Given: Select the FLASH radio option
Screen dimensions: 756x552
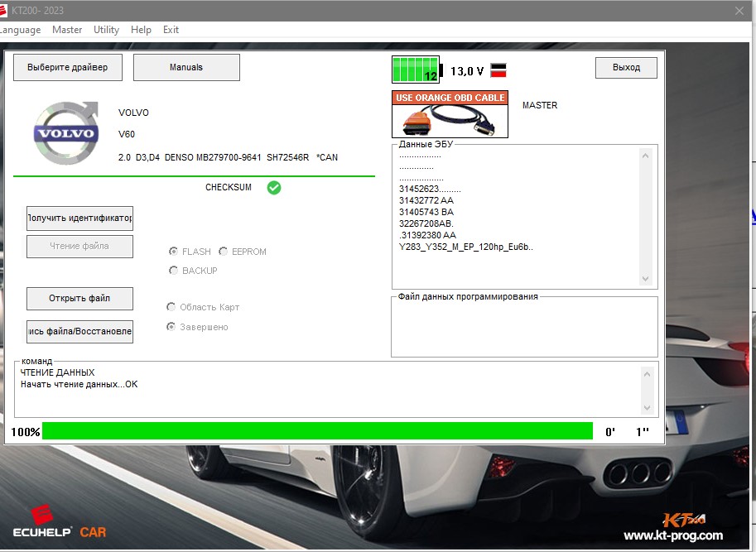Looking at the screenshot, I should [174, 252].
